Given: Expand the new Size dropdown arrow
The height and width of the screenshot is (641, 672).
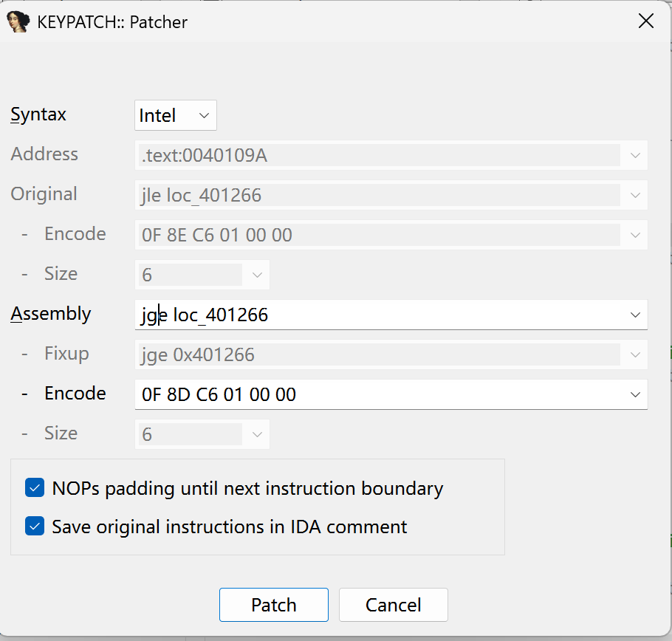Looking at the screenshot, I should tap(257, 434).
